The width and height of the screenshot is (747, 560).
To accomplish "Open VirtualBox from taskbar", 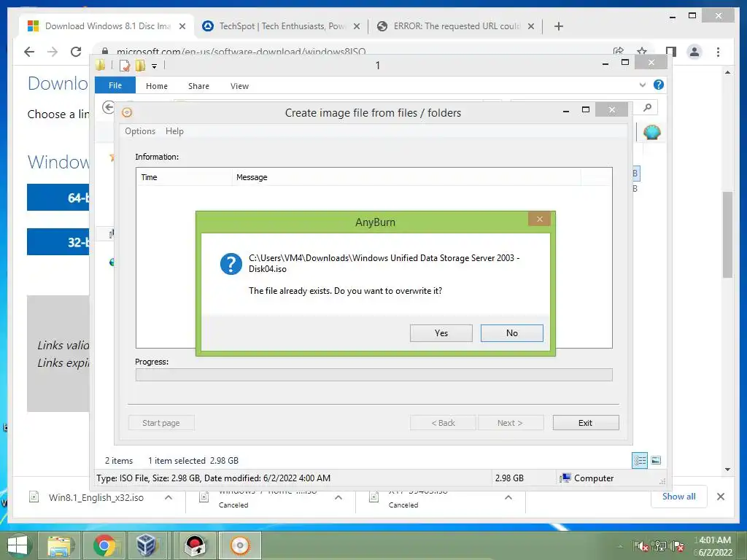I will [147, 545].
